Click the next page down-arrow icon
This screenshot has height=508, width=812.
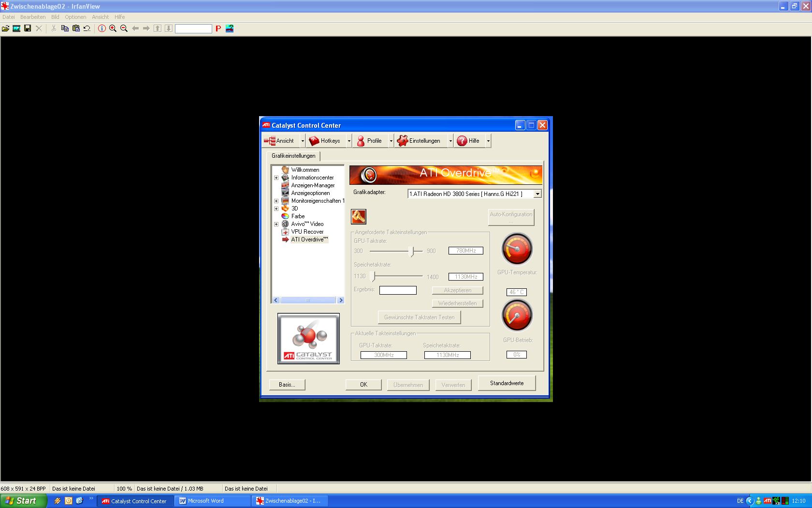coord(169,29)
